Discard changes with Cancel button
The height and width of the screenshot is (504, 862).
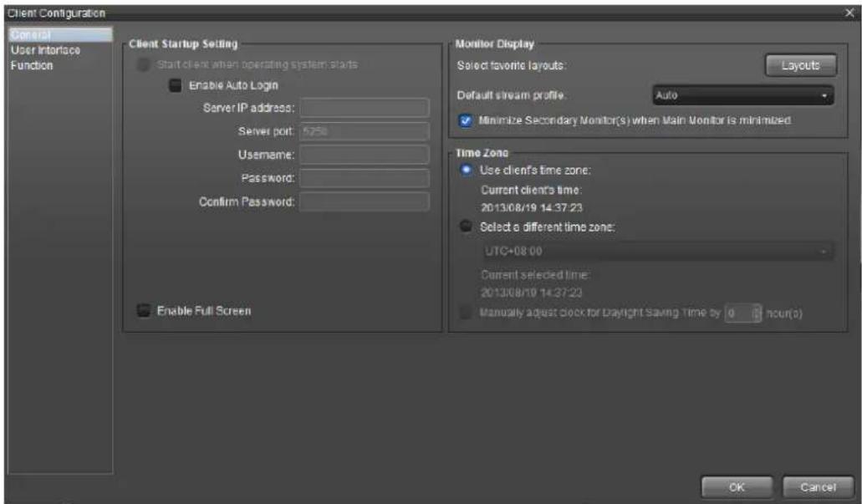[x=818, y=487]
